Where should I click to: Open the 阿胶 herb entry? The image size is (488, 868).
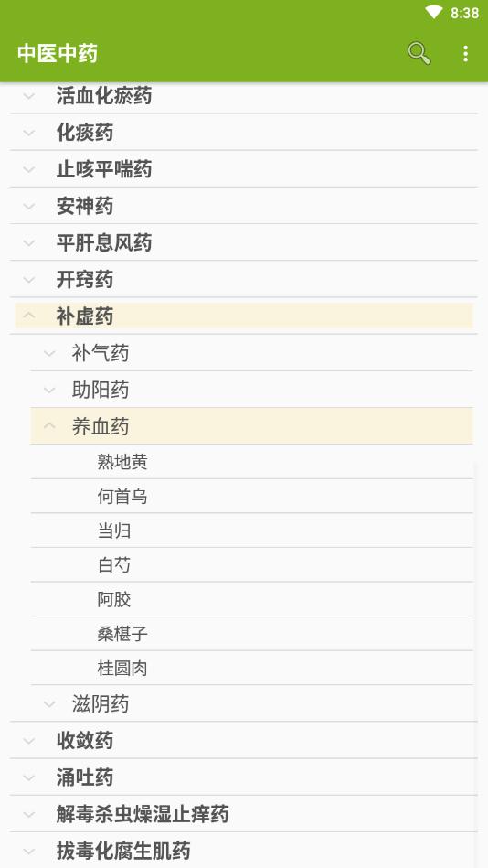pyautogui.click(x=251, y=599)
